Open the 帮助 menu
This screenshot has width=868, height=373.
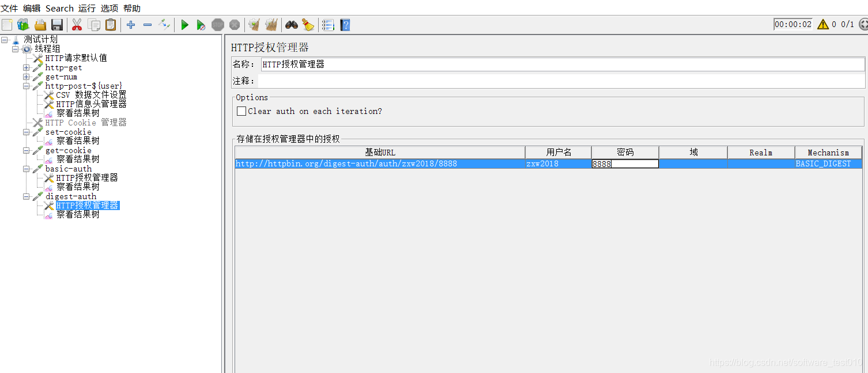(x=132, y=8)
